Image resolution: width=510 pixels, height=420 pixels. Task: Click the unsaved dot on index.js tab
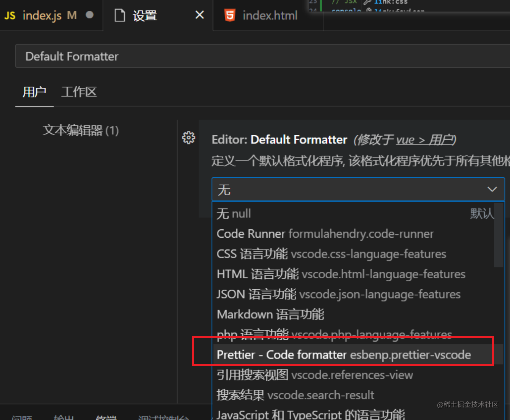pyautogui.click(x=89, y=15)
